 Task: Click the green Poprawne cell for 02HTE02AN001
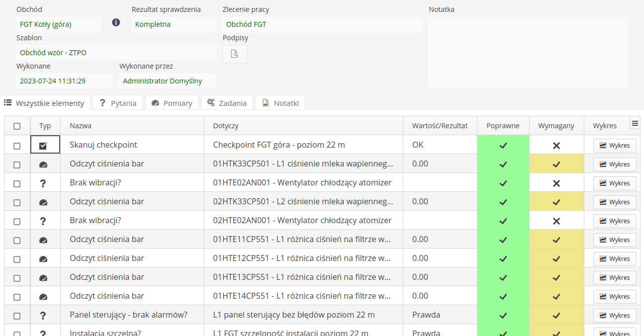click(503, 221)
